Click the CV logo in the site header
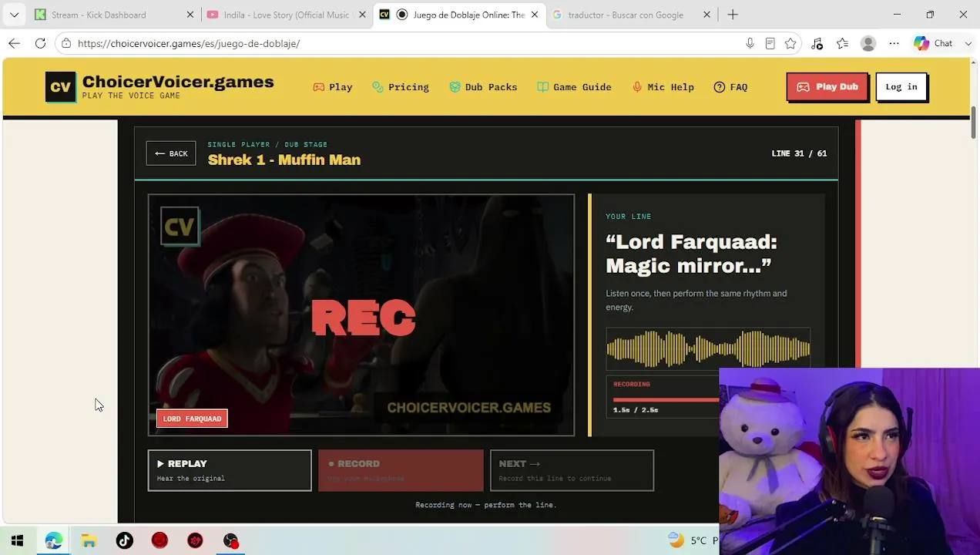This screenshot has height=555, width=980. [61, 87]
